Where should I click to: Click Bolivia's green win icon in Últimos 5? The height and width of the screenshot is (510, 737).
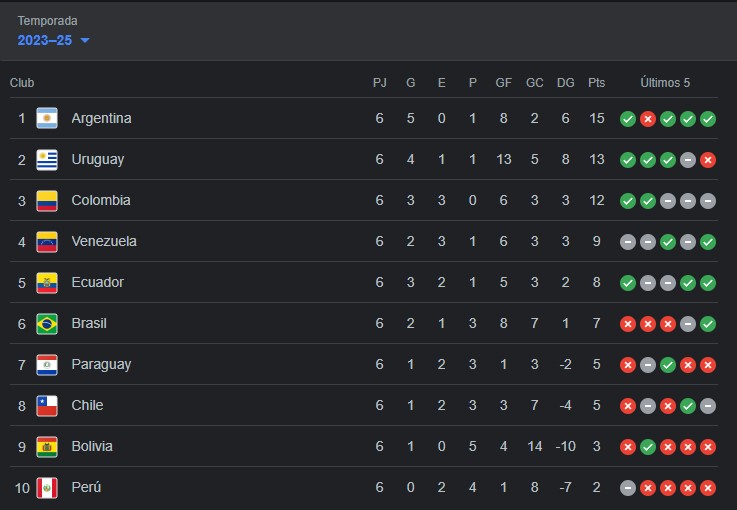tap(648, 447)
